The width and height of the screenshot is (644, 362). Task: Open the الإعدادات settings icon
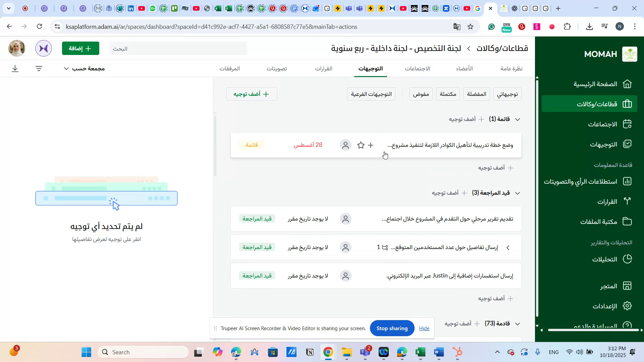(627, 306)
